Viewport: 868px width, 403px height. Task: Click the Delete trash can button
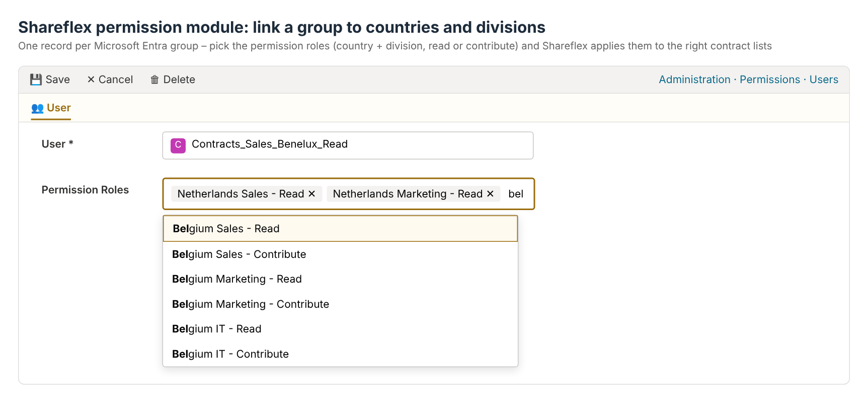[x=173, y=80]
